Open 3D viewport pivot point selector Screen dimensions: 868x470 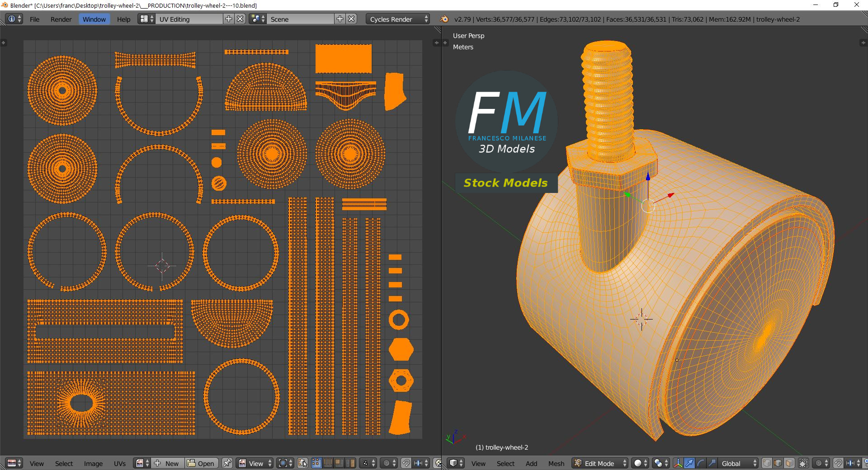[x=660, y=463]
